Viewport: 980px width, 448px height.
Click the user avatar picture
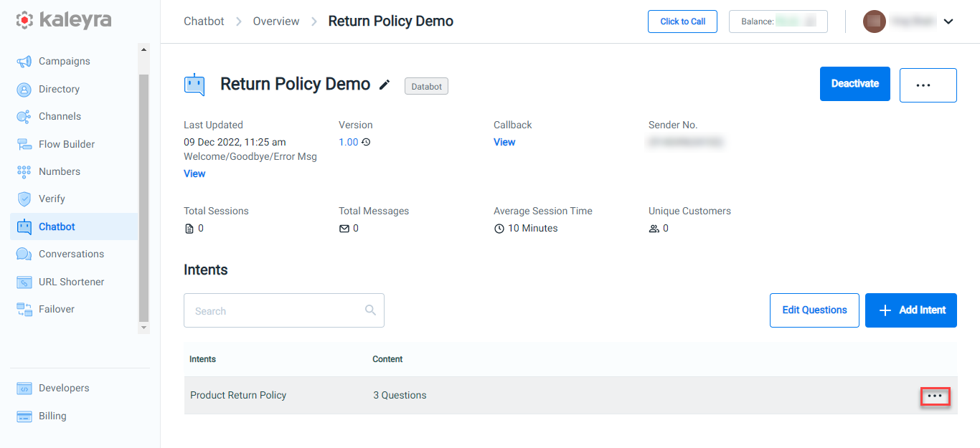click(x=875, y=22)
